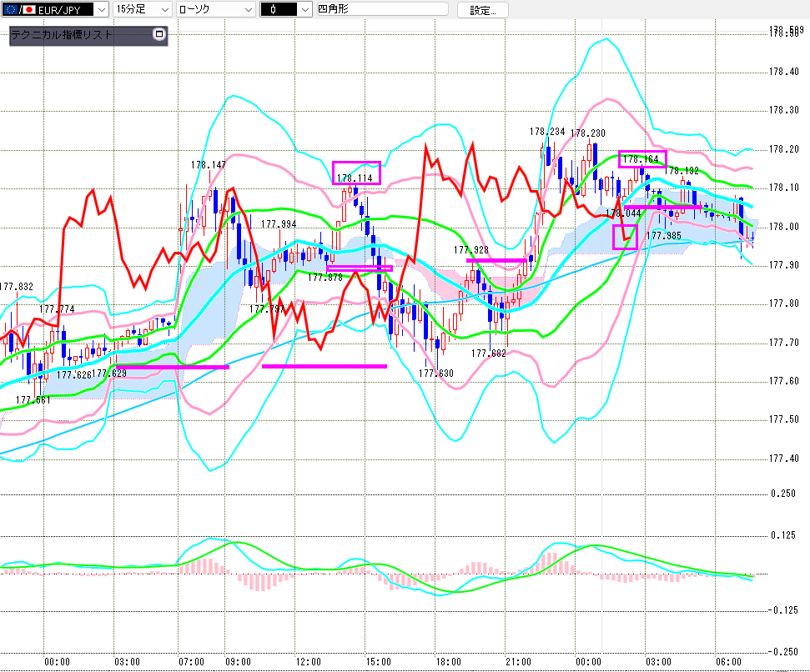Expand the テクニカル指標リスト panel via its square icon

[160, 35]
